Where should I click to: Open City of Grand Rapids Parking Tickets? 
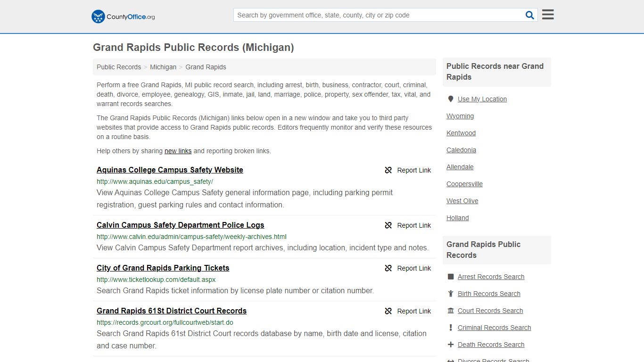[163, 268]
